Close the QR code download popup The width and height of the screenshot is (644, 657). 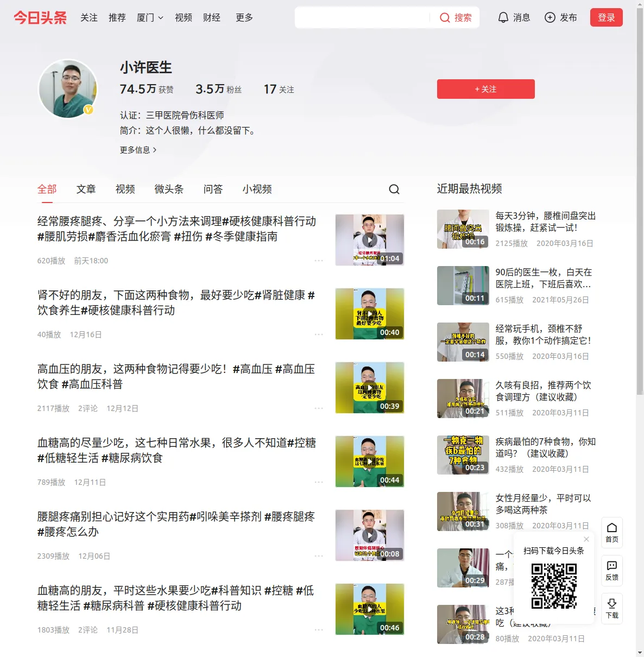tap(586, 539)
